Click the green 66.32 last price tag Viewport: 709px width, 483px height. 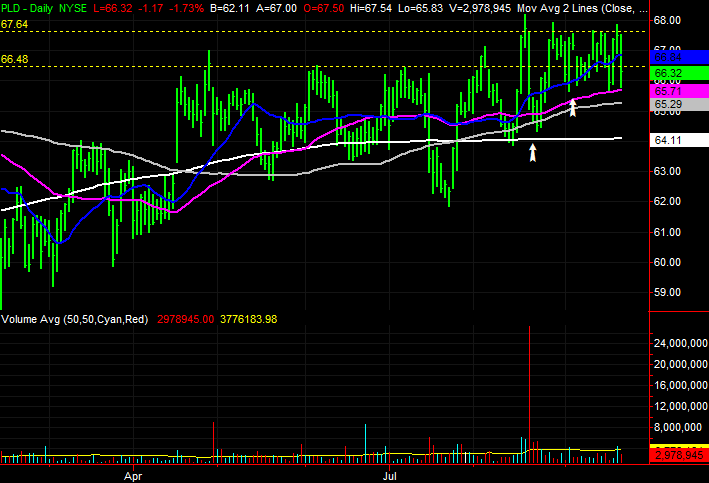point(679,73)
